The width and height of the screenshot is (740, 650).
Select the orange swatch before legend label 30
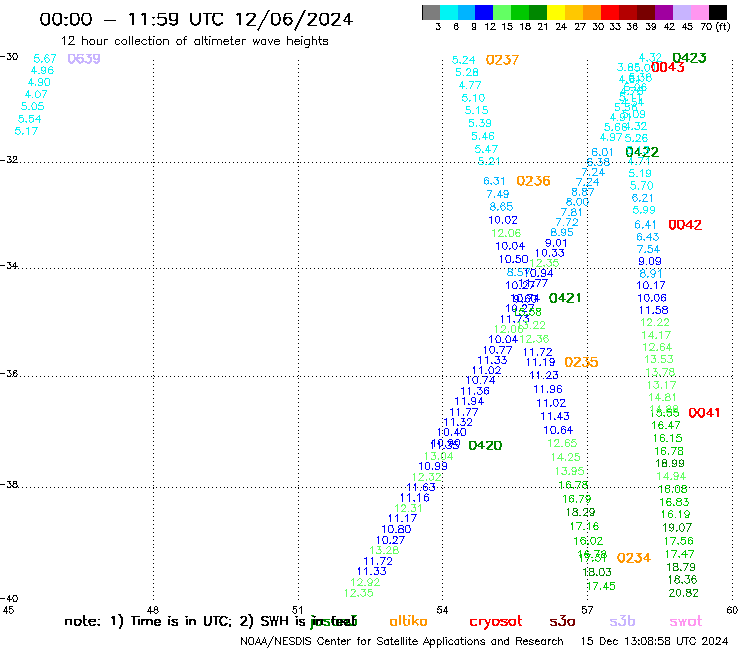591,12
